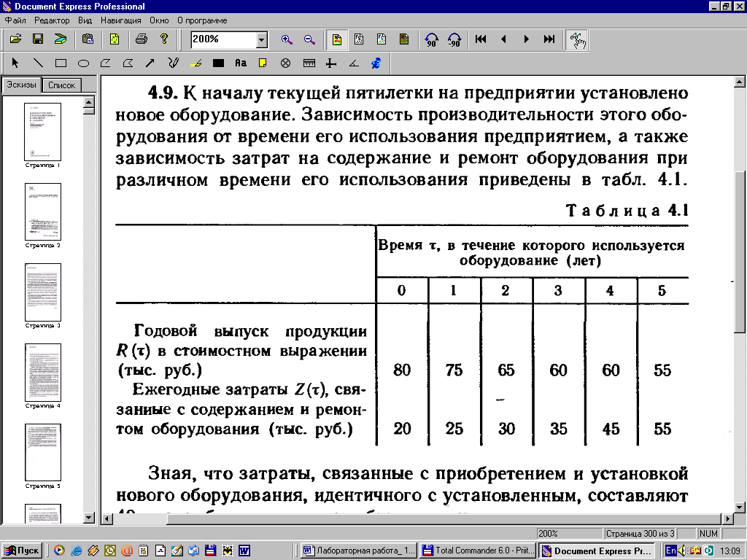Toggle the second page view mode button
Image resolution: width=747 pixels, height=560 pixels.
coord(359,39)
